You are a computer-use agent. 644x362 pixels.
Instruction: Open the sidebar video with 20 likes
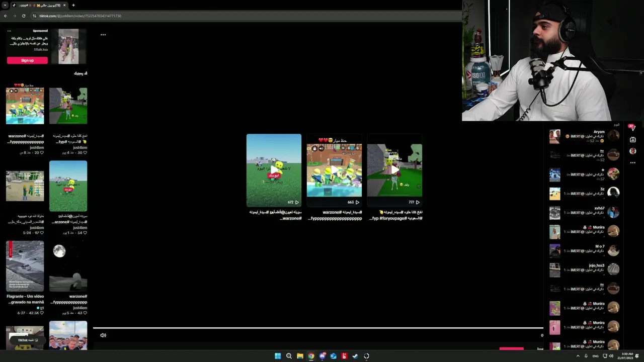[x=25, y=106]
